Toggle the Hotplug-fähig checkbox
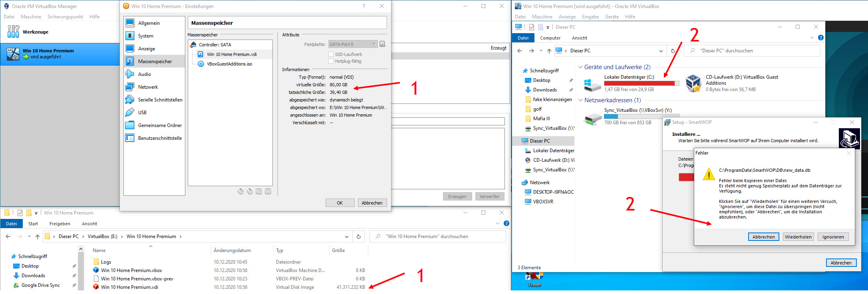This screenshot has width=868, height=294. (x=331, y=61)
